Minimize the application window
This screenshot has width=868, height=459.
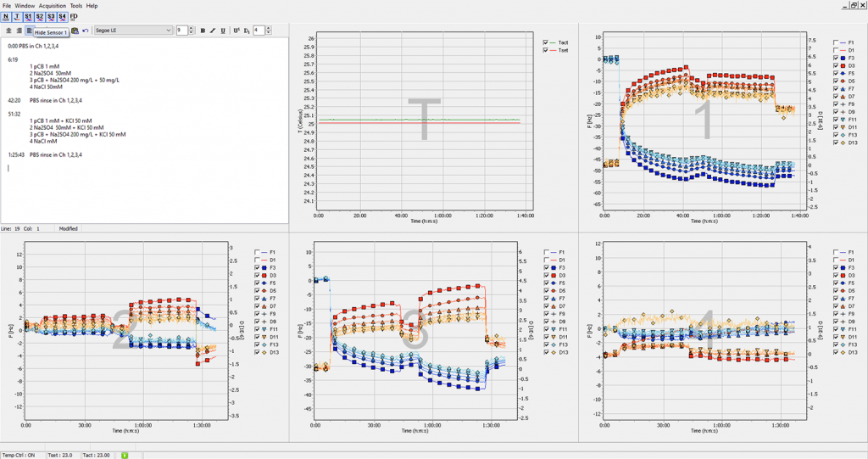846,5
